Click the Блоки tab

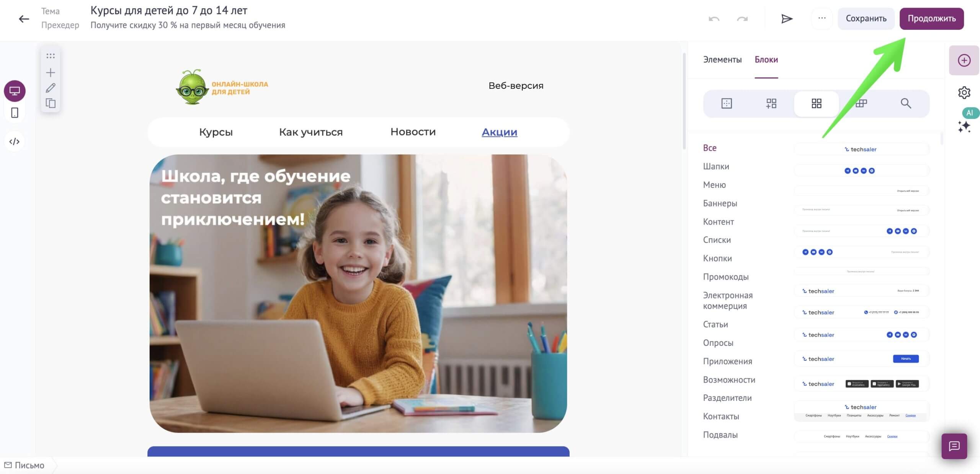pos(766,59)
